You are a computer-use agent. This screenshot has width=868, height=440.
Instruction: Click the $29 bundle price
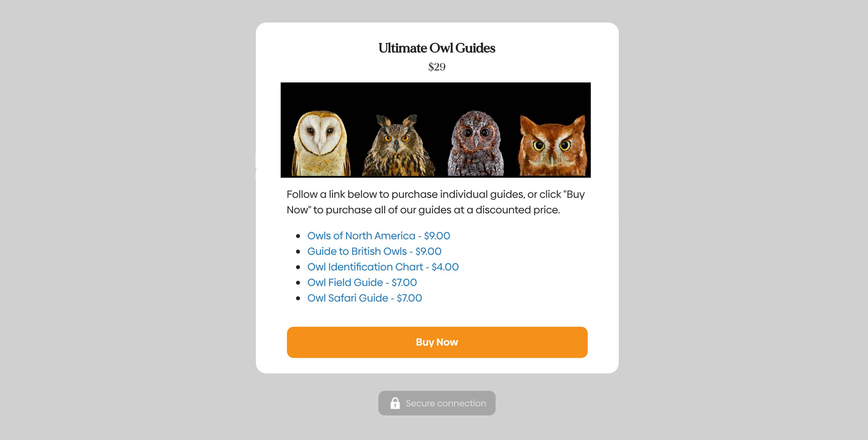point(437,67)
